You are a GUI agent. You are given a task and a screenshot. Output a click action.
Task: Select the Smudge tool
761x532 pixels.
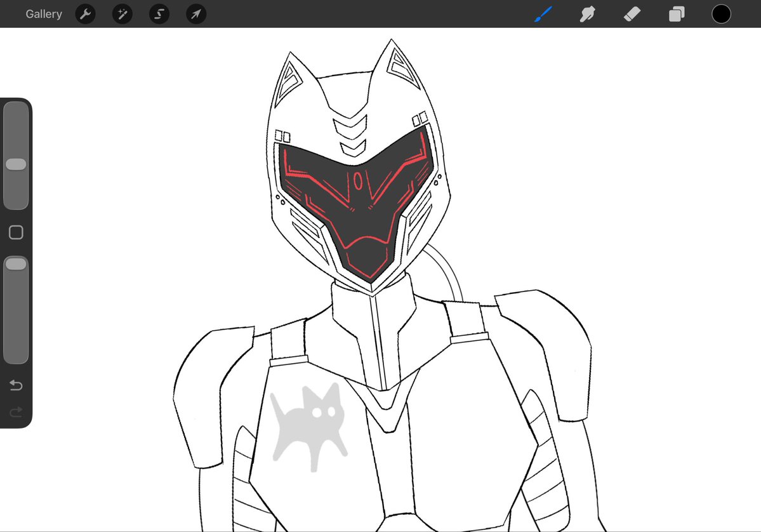587,14
